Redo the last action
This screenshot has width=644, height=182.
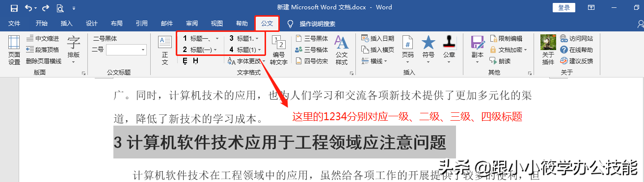[x=46, y=8]
